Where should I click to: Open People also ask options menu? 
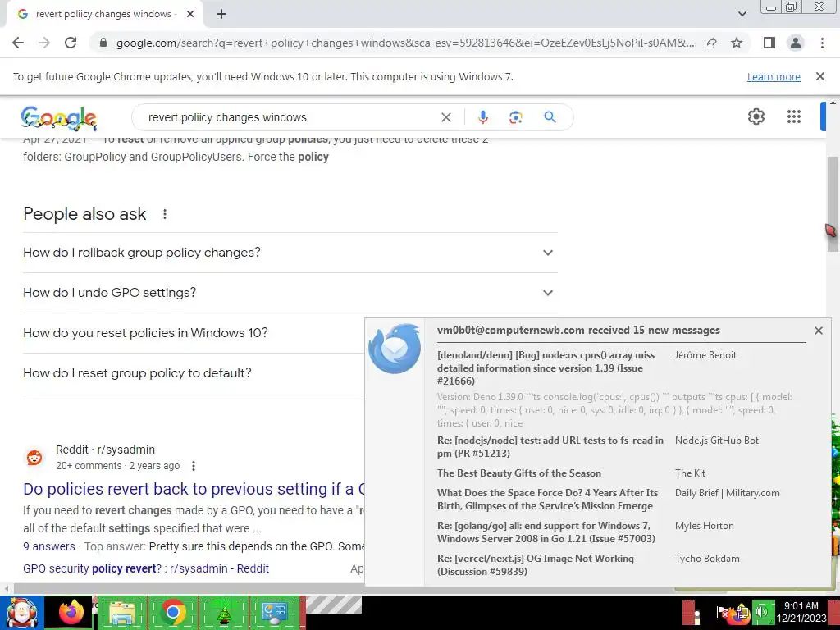click(164, 214)
